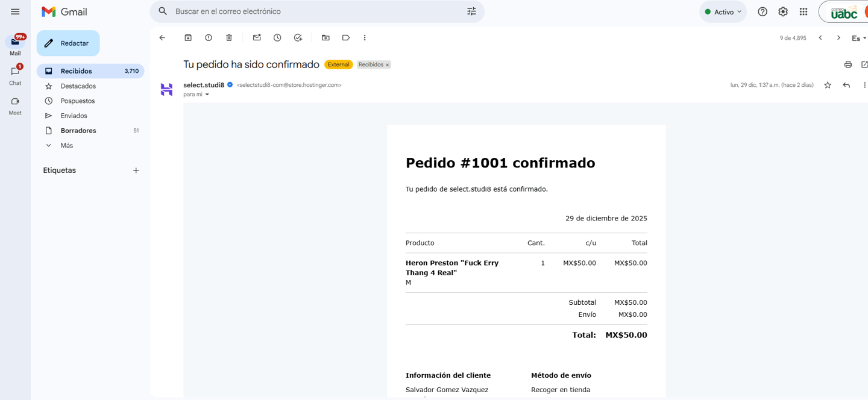Open the Recibidos folder

[90, 71]
